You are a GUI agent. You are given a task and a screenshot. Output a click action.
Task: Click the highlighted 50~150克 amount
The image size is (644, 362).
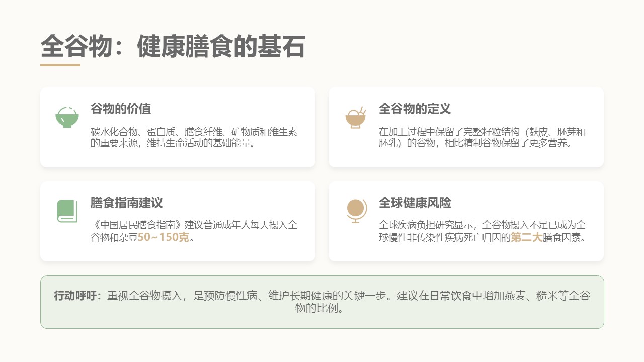pyautogui.click(x=164, y=237)
